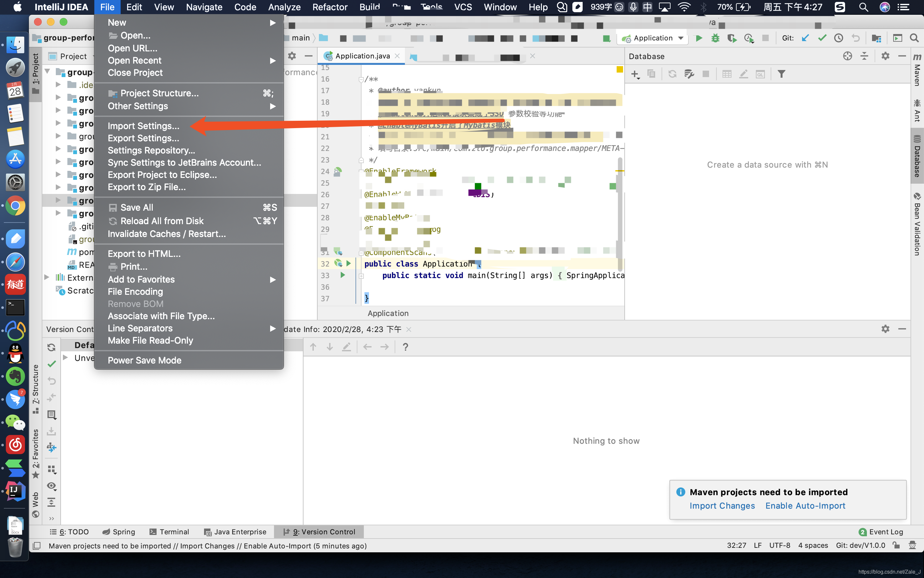
Task: Open the Edit menu in menu bar
Action: [x=134, y=7]
